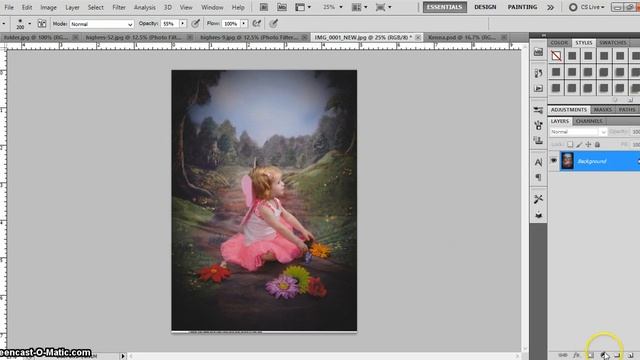Open the brush Mode dropdown set to Normal
Screen dimensions: 640x360
pyautogui.click(x=101, y=24)
